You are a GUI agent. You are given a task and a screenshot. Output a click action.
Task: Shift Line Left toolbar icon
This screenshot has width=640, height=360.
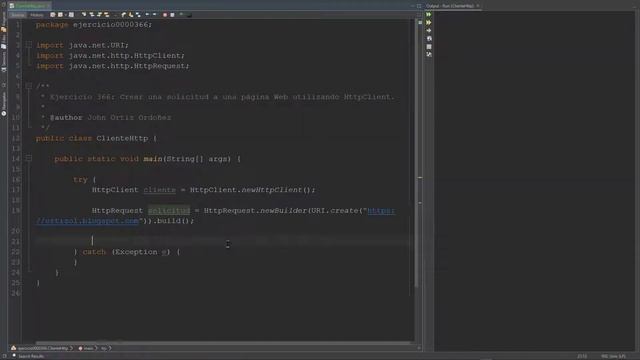pos(147,15)
